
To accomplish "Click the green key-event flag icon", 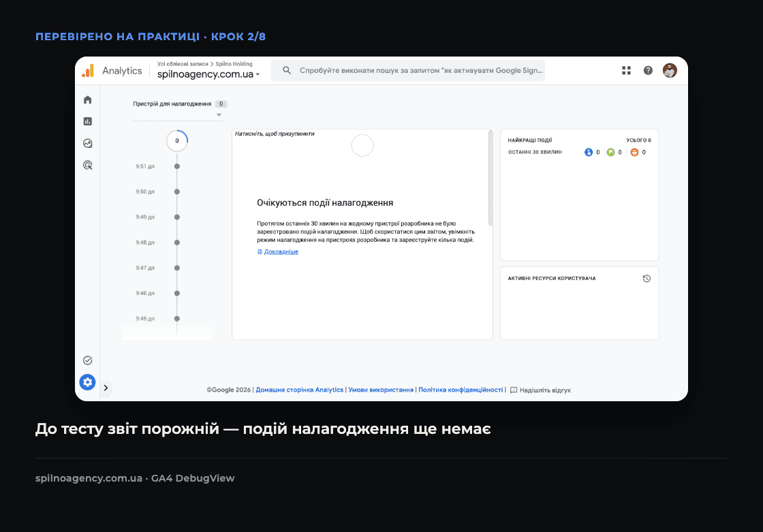I will point(610,153).
